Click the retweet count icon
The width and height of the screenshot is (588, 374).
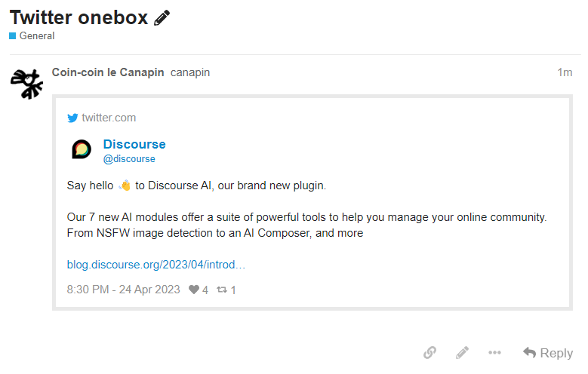[222, 290]
